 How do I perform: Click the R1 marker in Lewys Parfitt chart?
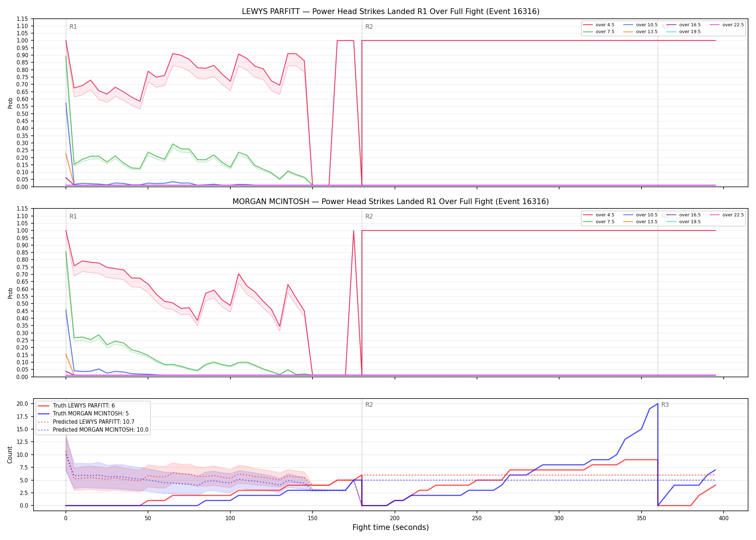point(73,27)
